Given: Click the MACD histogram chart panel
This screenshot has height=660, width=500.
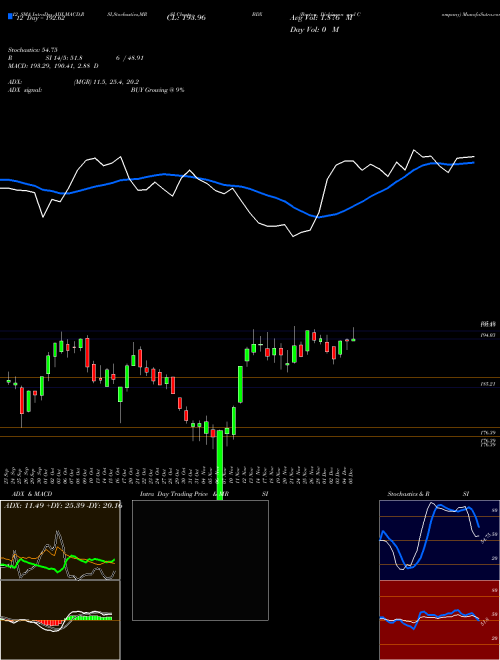Looking at the screenshot, I should (60, 620).
